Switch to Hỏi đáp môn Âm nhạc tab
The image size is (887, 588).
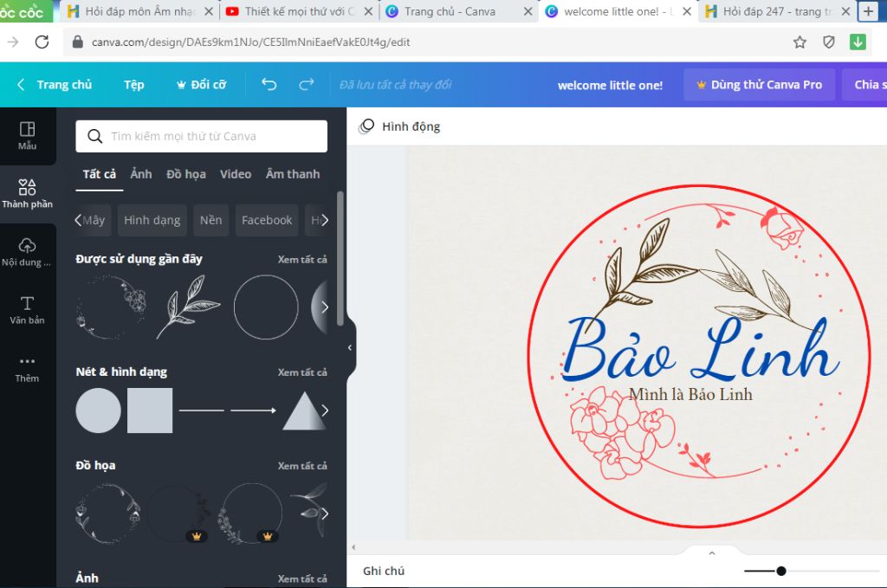click(139, 11)
